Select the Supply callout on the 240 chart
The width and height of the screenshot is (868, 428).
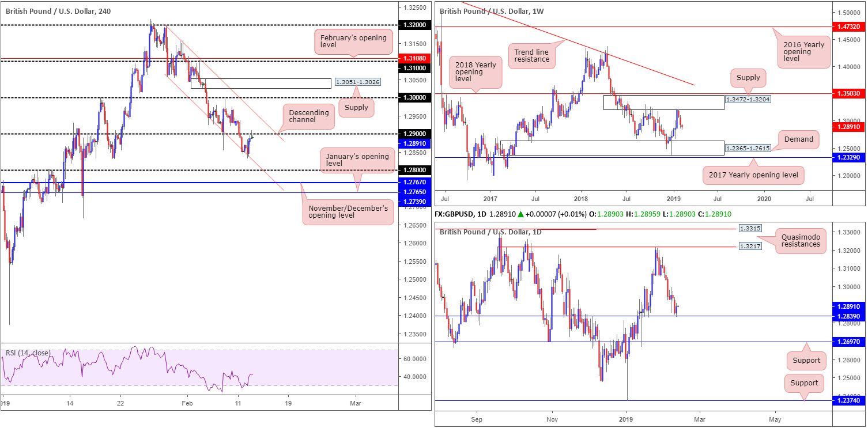click(357, 107)
